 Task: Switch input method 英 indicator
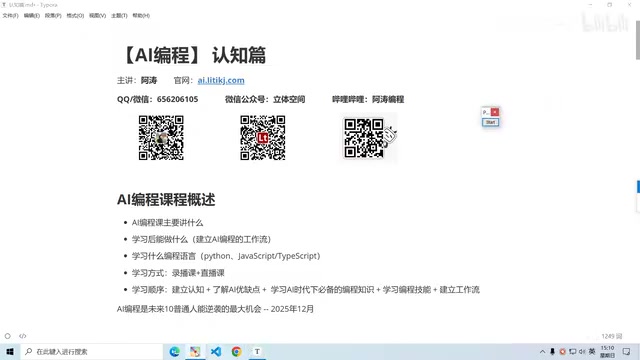[x=592, y=351]
